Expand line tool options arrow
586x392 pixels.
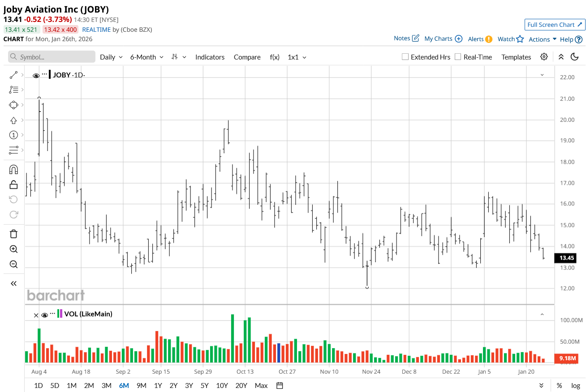(x=22, y=75)
